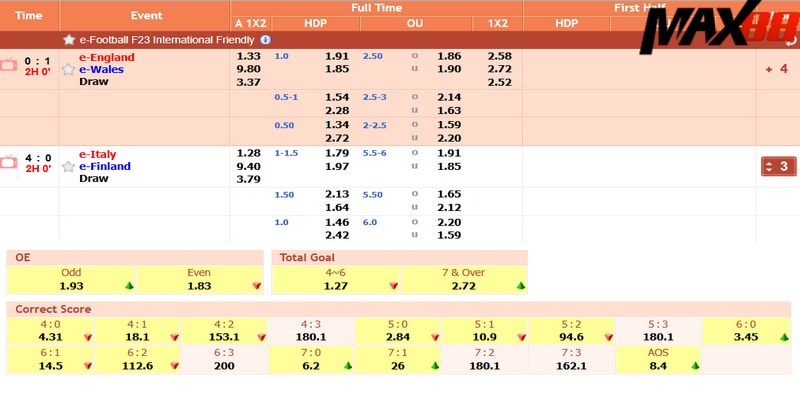Image resolution: width=800 pixels, height=400 pixels.
Task: Pick correct score 4:0 at 4.31
Action: coord(50,331)
